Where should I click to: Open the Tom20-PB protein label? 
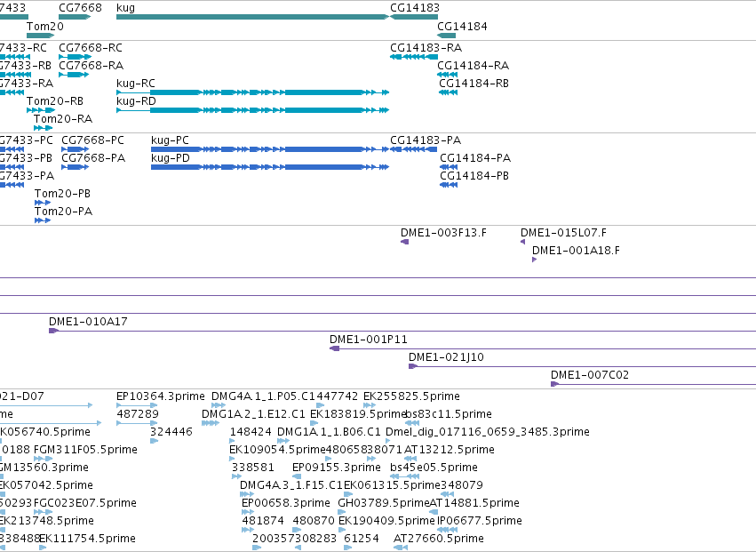pyautogui.click(x=63, y=194)
